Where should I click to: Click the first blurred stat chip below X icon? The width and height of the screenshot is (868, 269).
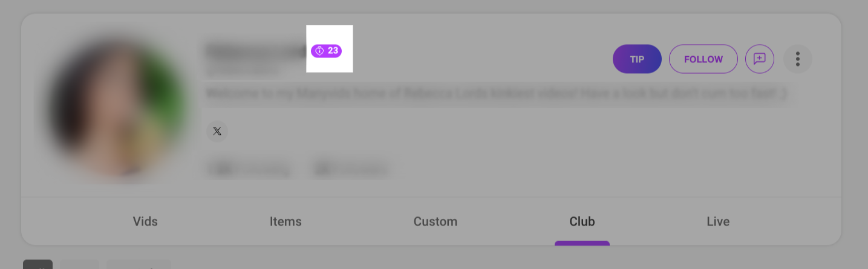tap(249, 169)
